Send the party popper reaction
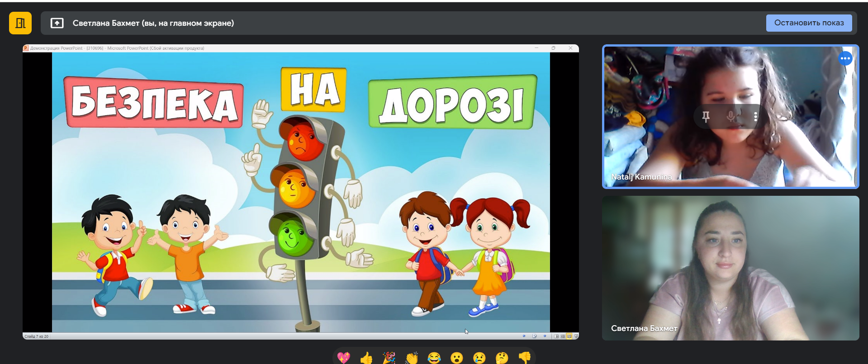 389,358
